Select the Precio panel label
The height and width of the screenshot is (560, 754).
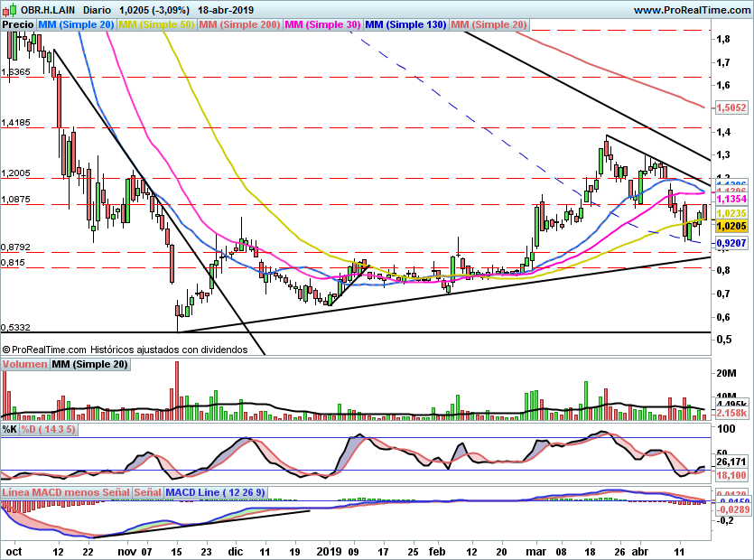point(19,24)
